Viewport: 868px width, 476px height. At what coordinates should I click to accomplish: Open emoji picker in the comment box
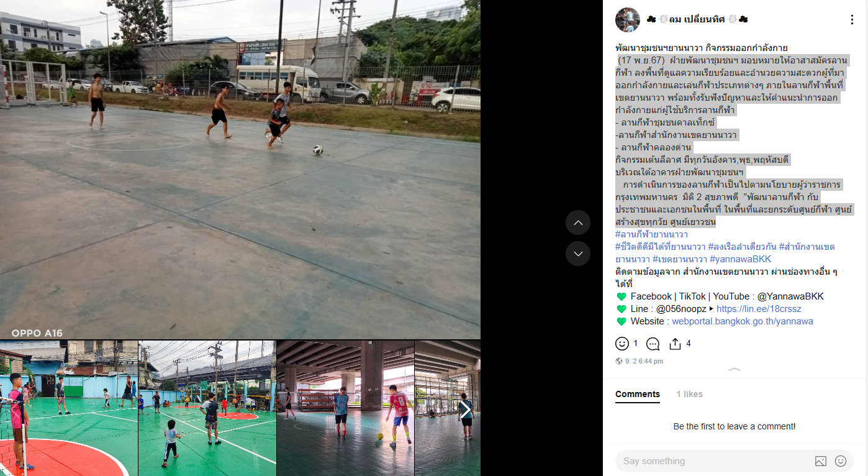[x=841, y=461]
